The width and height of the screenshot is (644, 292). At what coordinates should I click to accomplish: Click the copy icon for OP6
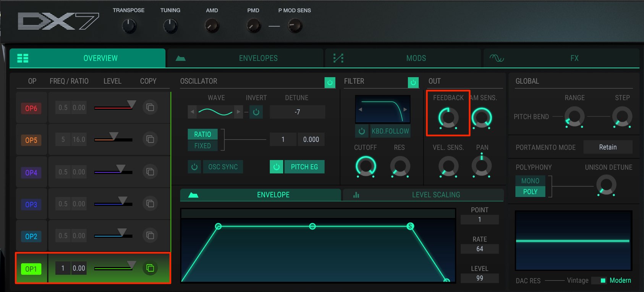[x=150, y=107]
